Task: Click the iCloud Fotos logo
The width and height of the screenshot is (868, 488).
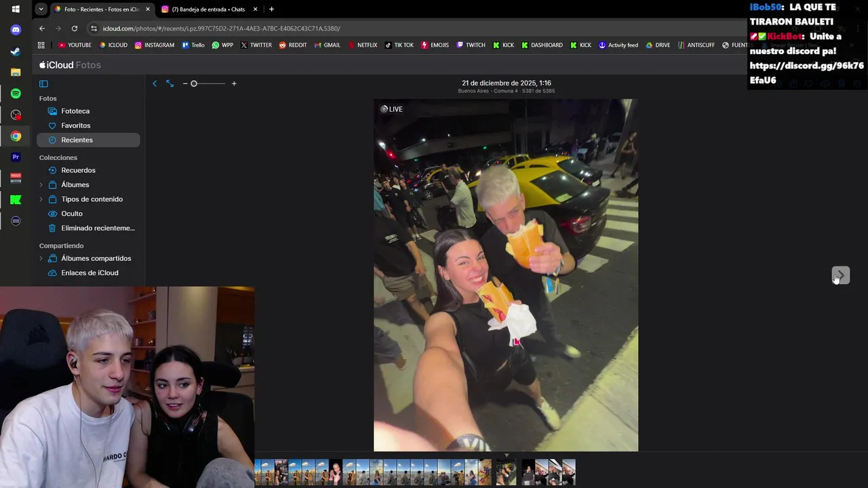Action: click(x=70, y=65)
